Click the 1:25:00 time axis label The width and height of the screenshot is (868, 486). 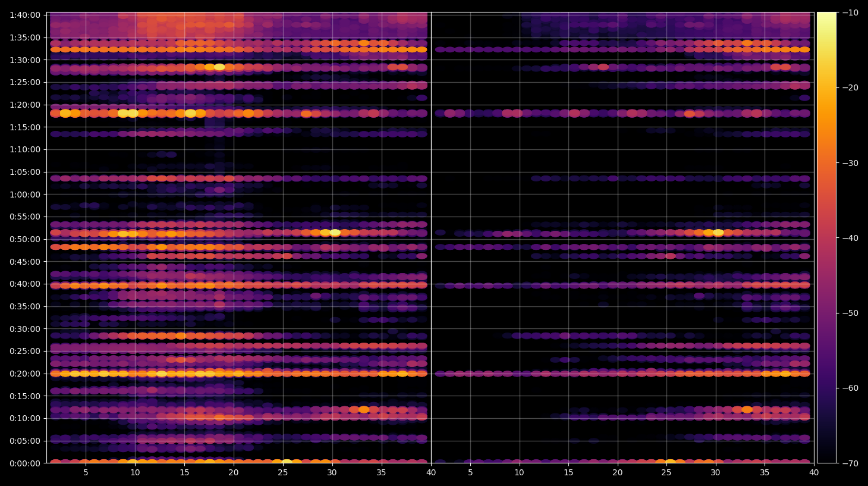click(25, 82)
